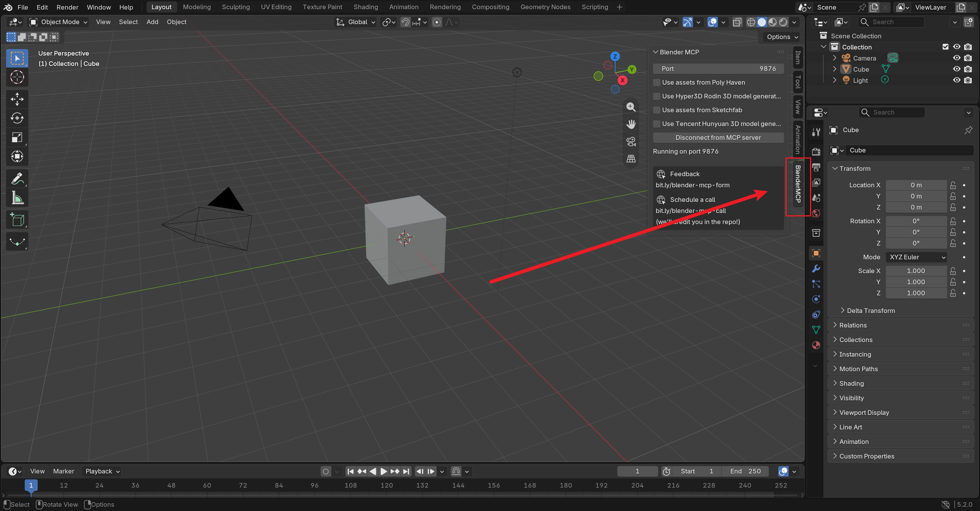Screen dimensions: 980x511
Task: Open the timeline Playback dropdown
Action: click(102, 471)
